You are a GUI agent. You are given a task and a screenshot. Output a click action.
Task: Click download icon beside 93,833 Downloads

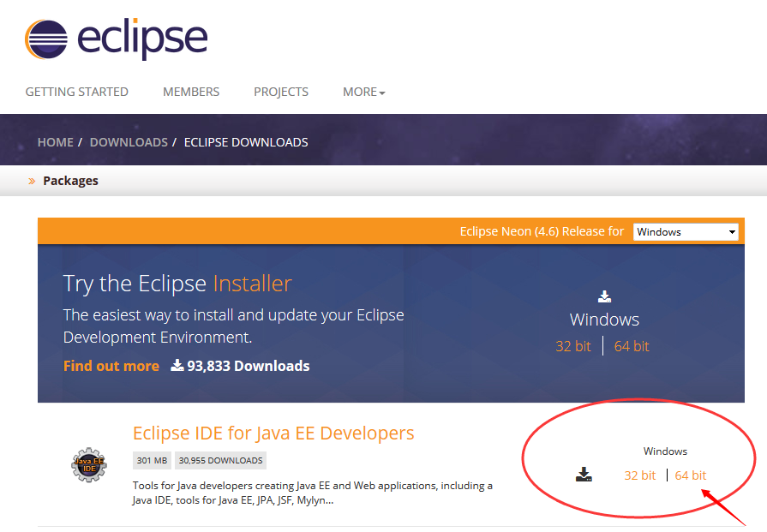coord(177,366)
